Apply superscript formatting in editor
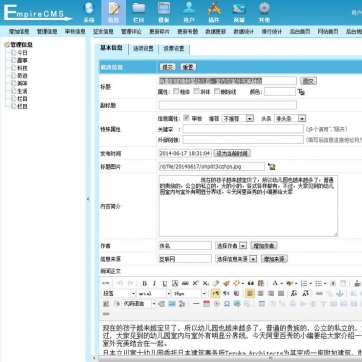This screenshot has width=362, height=362. pos(196,283)
